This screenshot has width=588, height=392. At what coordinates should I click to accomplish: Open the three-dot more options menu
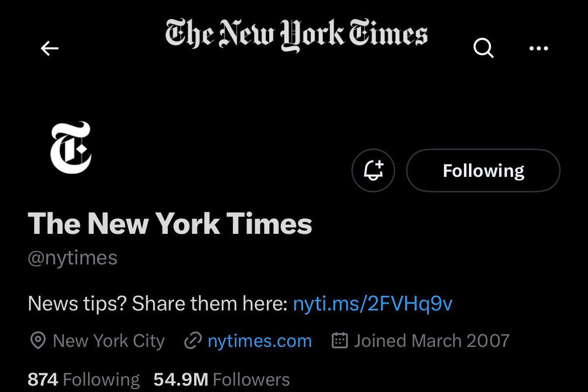539,48
